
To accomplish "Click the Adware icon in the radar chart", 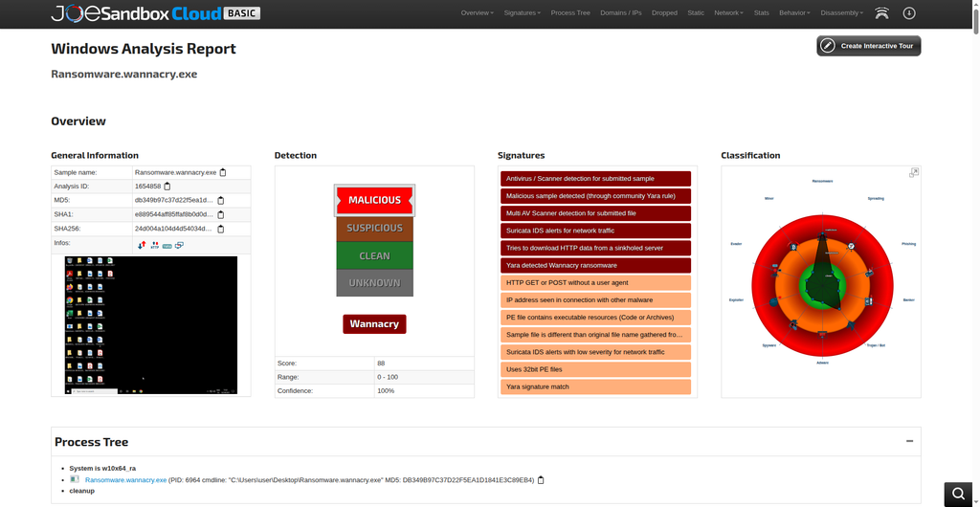I will 822,335.
